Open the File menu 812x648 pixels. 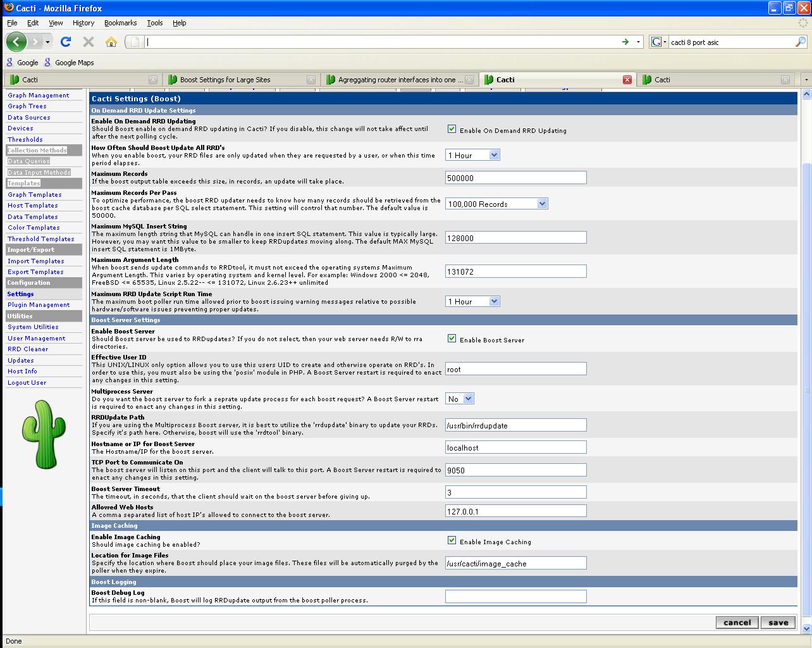(x=12, y=23)
